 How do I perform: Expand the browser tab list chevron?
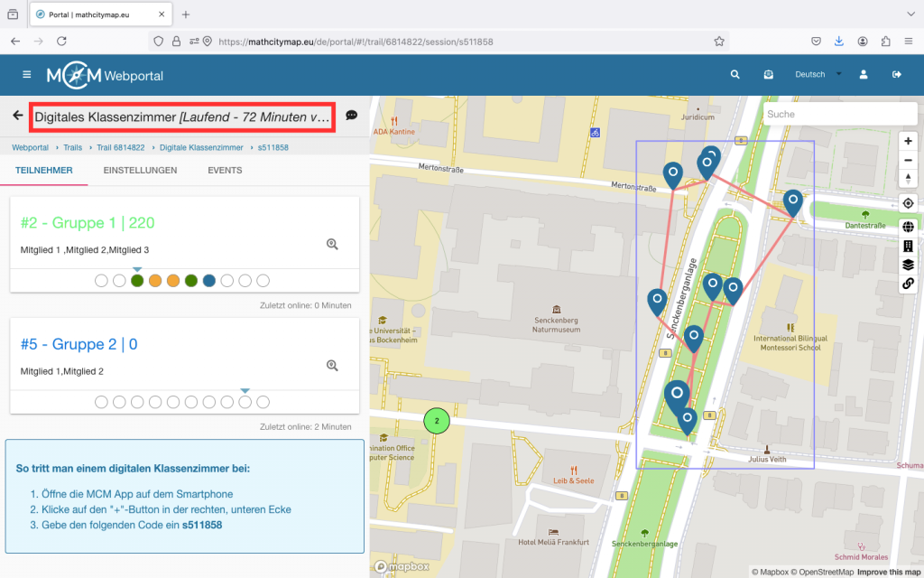[x=909, y=14]
